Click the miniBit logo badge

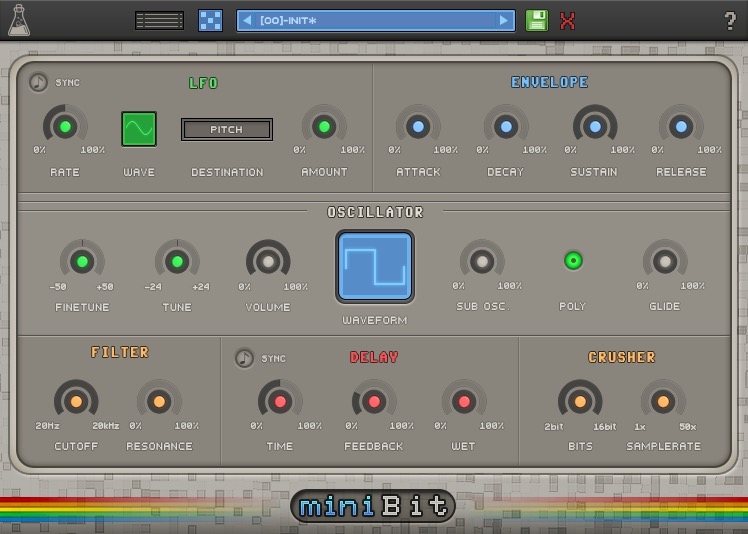click(373, 506)
